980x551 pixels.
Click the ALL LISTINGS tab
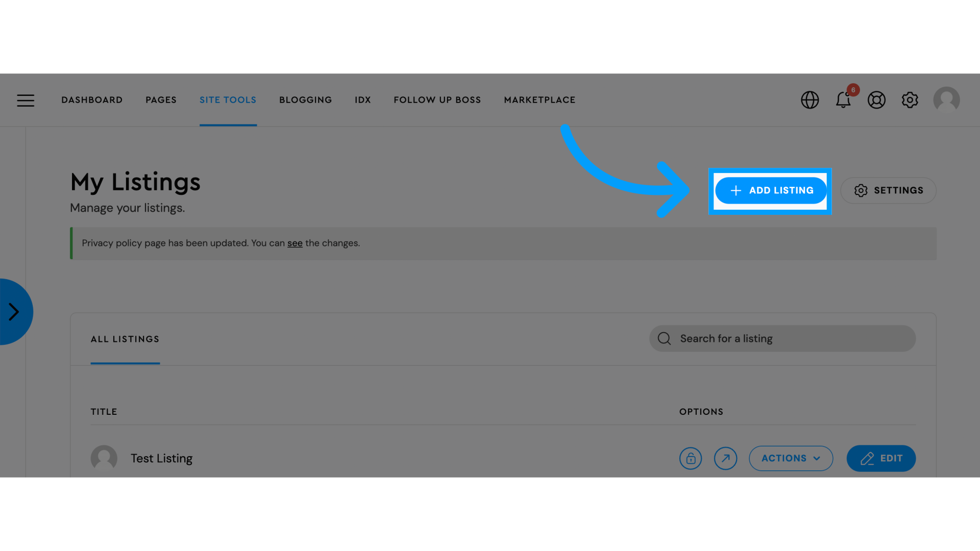point(125,339)
